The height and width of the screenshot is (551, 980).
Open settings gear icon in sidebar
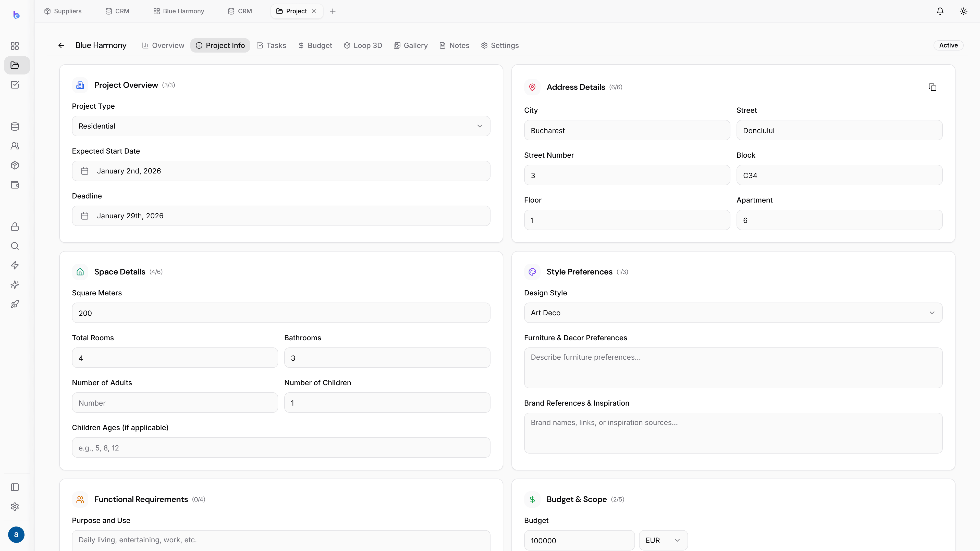point(15,507)
